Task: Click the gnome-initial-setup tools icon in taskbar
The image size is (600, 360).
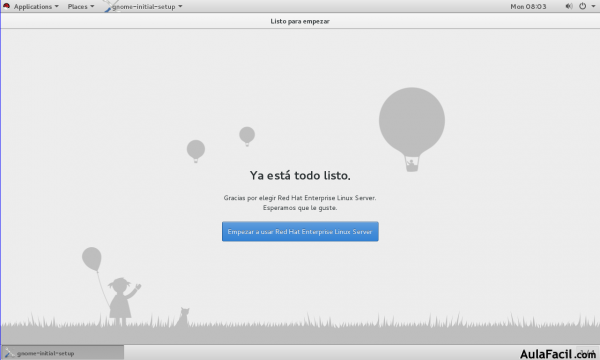Action: pyautogui.click(x=10, y=353)
